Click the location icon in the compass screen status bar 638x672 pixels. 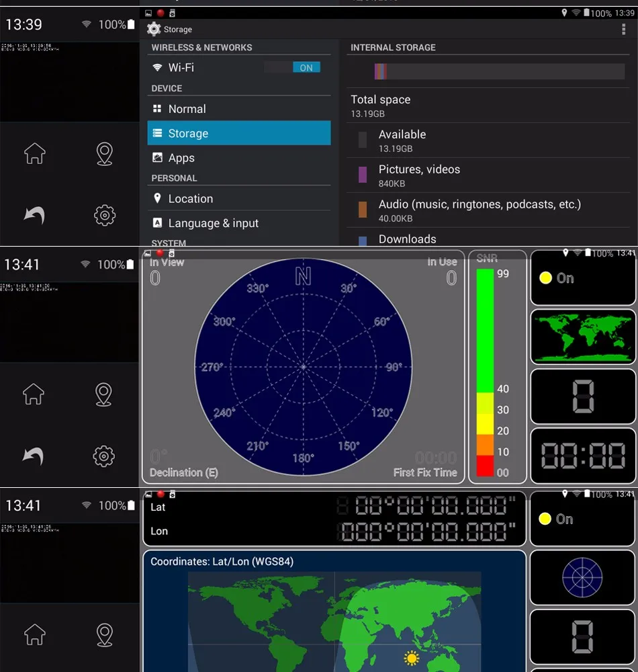[565, 253]
